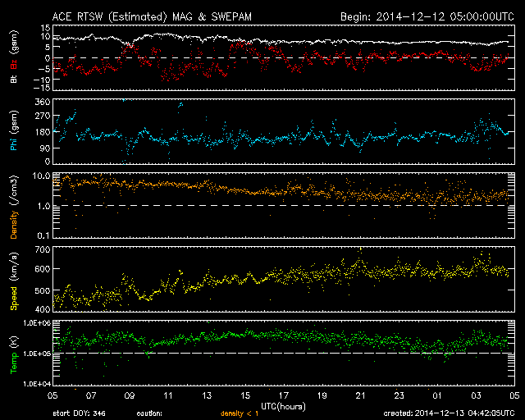Click the cyan 'Phi' axis label

[14, 143]
